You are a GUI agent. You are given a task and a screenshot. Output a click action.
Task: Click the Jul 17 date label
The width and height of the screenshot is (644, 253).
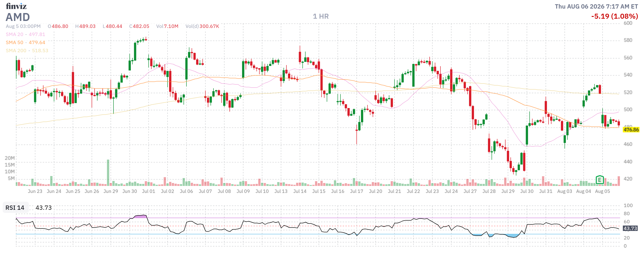(x=356, y=191)
